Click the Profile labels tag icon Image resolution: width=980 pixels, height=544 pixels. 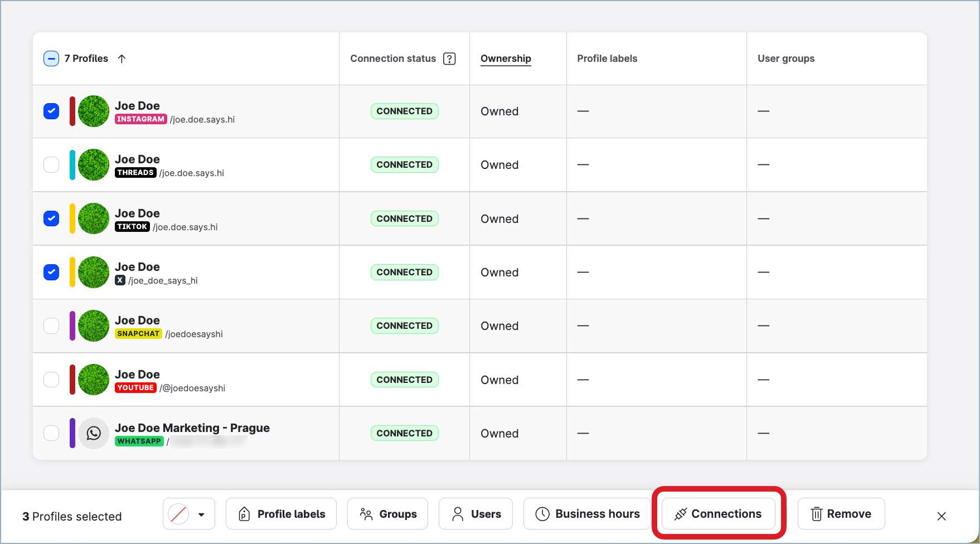pyautogui.click(x=244, y=514)
